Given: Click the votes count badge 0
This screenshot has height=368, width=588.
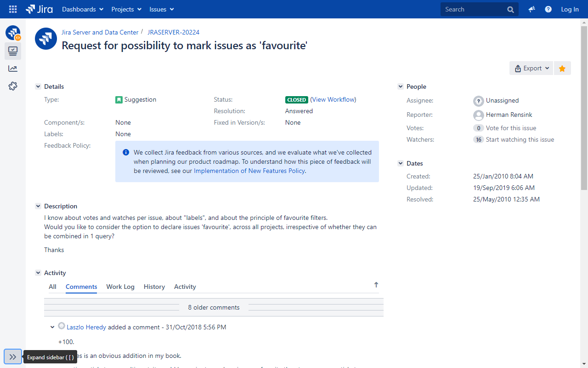Looking at the screenshot, I should tap(479, 128).
